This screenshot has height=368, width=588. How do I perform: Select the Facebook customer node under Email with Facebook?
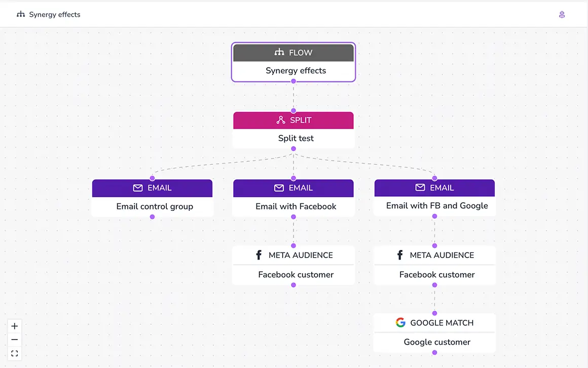293,274
